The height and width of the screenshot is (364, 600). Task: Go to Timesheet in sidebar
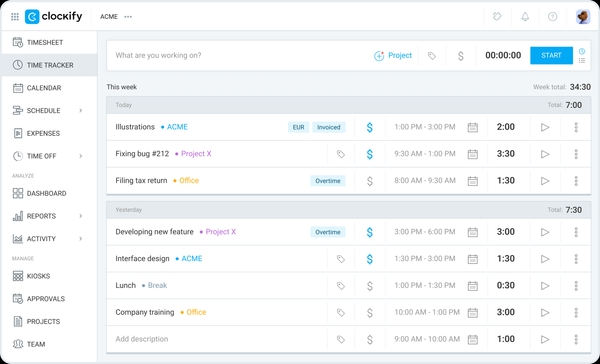(x=49, y=42)
